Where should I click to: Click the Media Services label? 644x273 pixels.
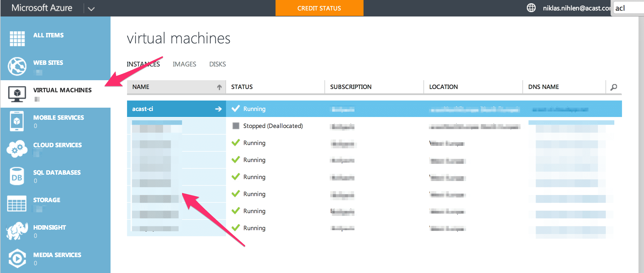coord(57,255)
